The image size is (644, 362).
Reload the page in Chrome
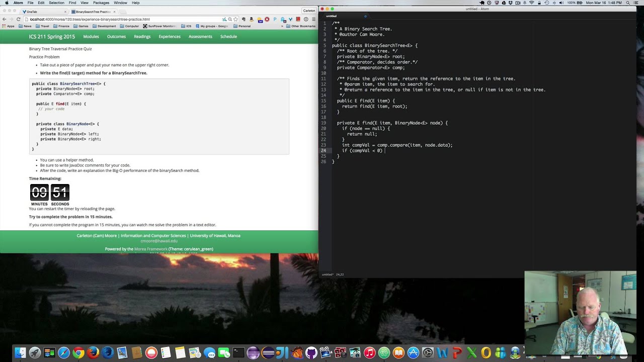click(19, 19)
